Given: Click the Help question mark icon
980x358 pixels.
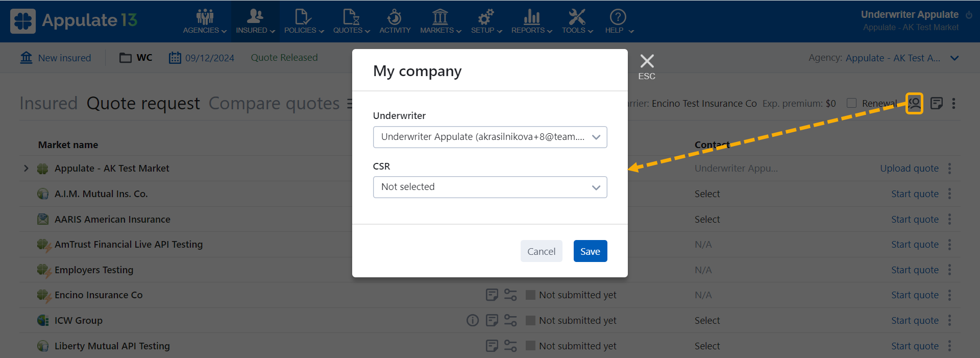Looking at the screenshot, I should point(618,17).
